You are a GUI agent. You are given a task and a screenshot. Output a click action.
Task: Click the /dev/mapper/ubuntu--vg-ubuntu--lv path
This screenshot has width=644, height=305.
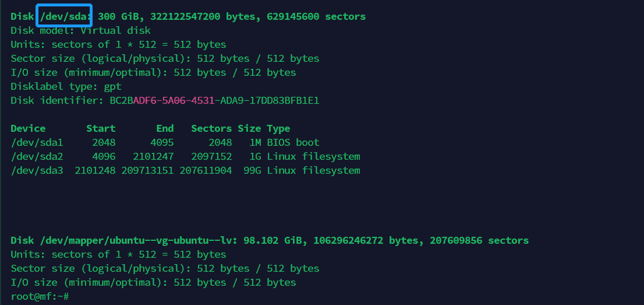click(139, 240)
